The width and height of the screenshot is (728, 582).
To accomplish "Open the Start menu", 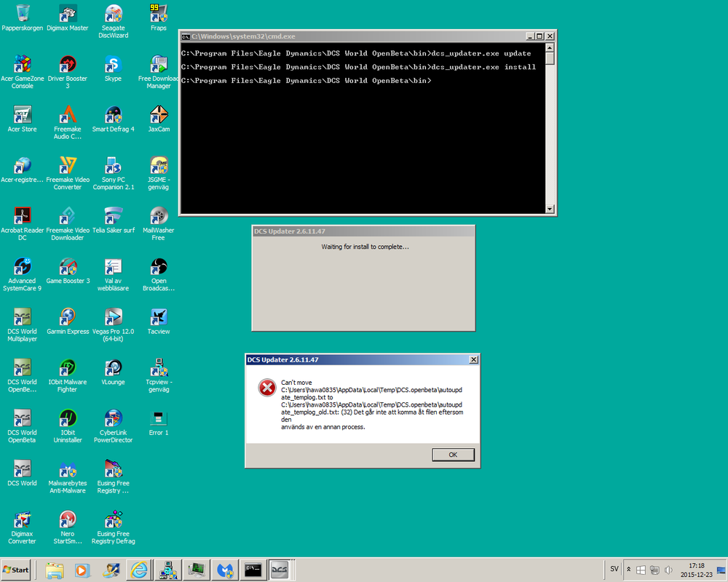I will pyautogui.click(x=15, y=570).
